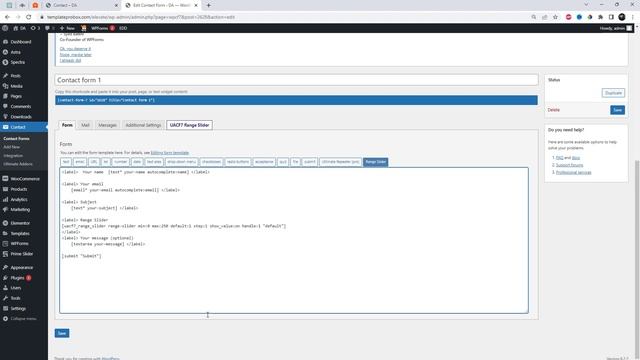Open the Support forums help link
The image size is (640, 360).
coord(569,165)
